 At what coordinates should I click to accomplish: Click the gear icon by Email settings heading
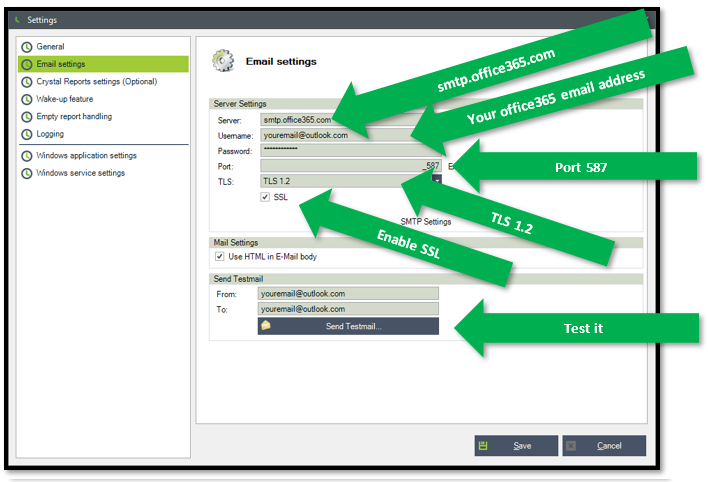223,62
